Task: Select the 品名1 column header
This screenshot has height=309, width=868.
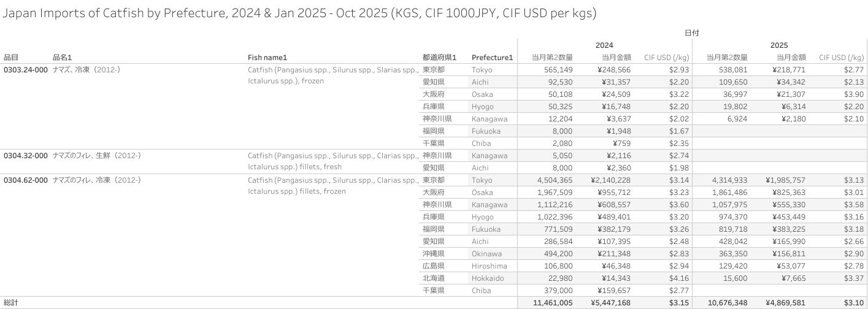Action: [62, 58]
